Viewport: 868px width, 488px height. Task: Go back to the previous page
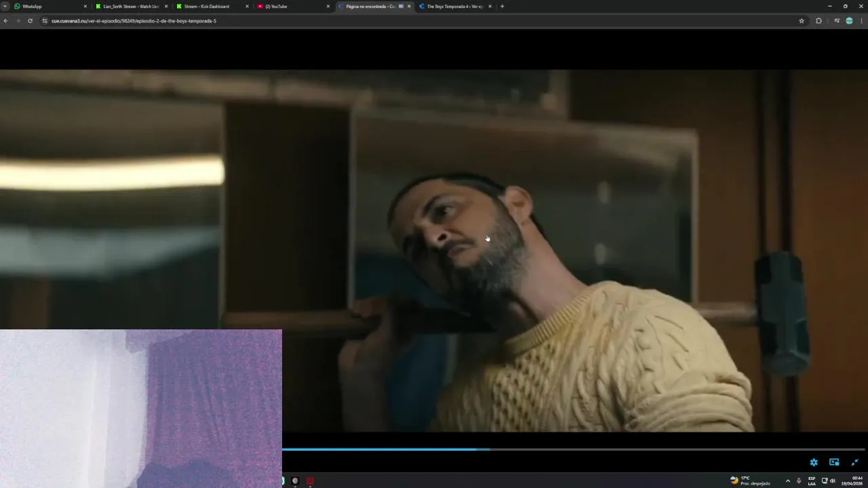coord(5,21)
